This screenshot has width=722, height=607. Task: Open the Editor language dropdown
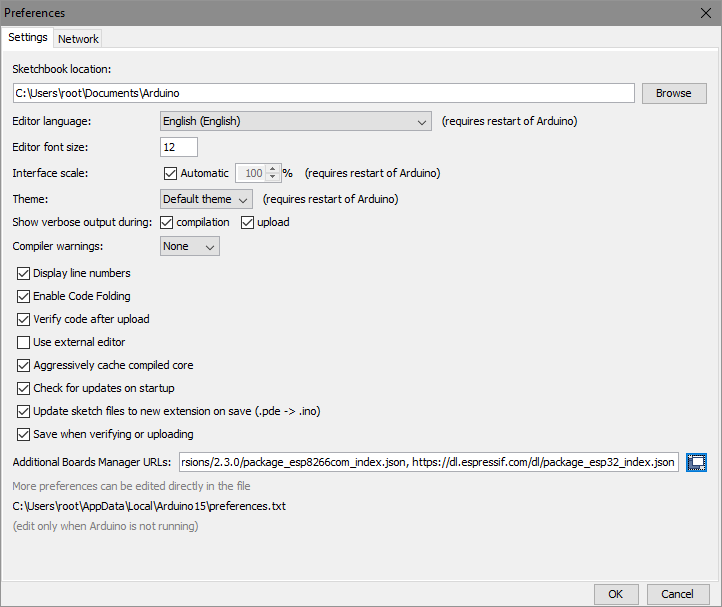pyautogui.click(x=296, y=121)
